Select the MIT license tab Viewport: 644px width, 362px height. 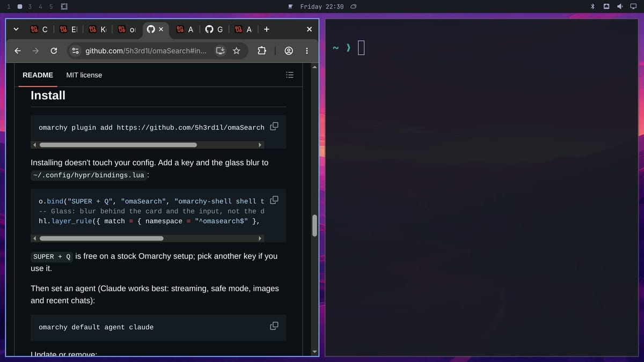(84, 75)
